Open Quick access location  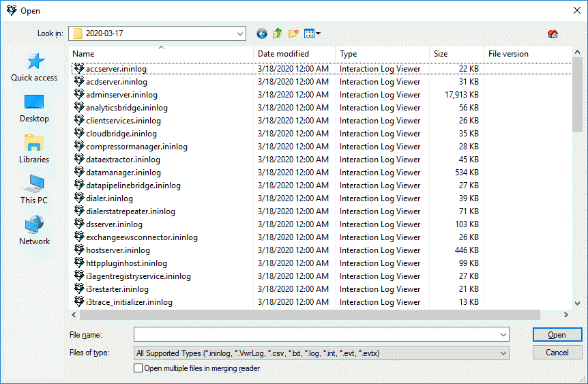(x=34, y=68)
